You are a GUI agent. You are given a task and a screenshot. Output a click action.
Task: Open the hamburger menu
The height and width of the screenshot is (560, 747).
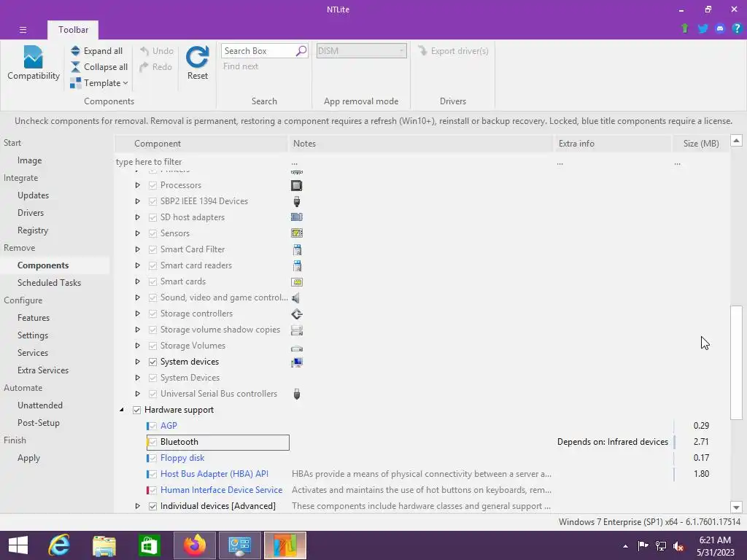(23, 30)
